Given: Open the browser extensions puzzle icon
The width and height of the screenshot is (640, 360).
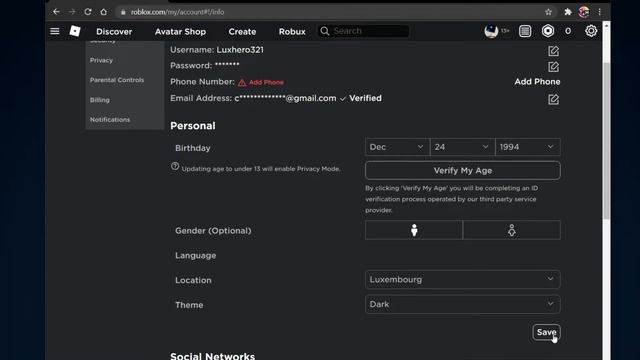Looking at the screenshot, I should (x=568, y=12).
